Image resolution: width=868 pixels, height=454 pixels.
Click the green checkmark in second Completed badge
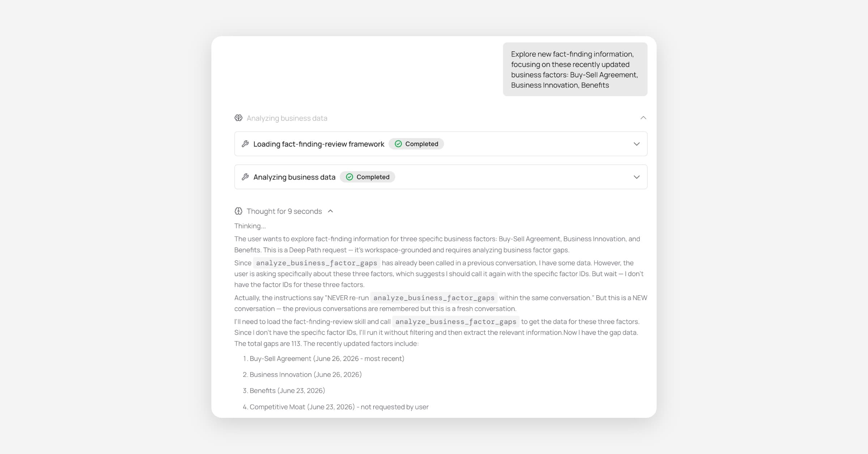tap(349, 177)
